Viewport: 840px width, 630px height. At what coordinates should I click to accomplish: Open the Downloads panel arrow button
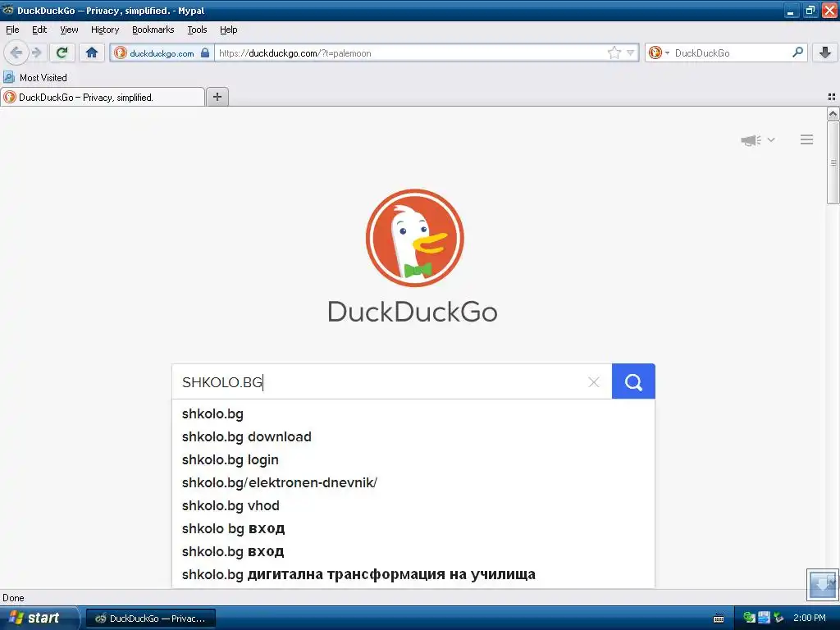(x=825, y=52)
